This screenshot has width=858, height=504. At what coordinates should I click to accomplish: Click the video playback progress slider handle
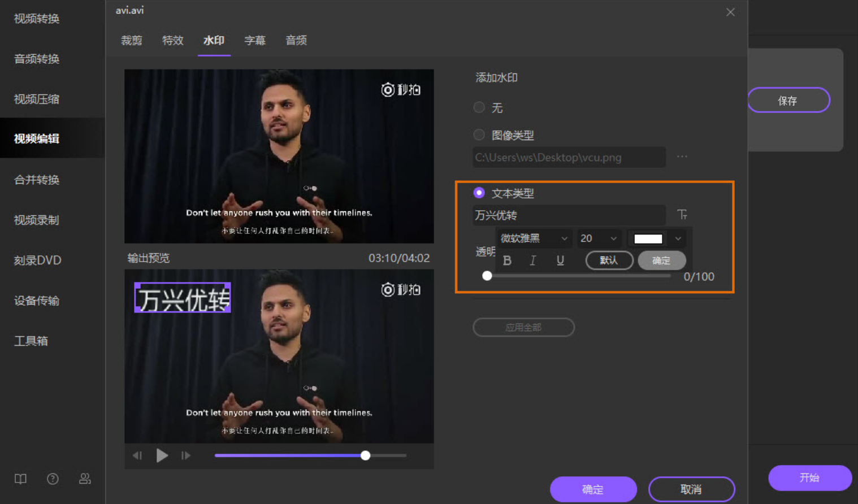pos(366,455)
